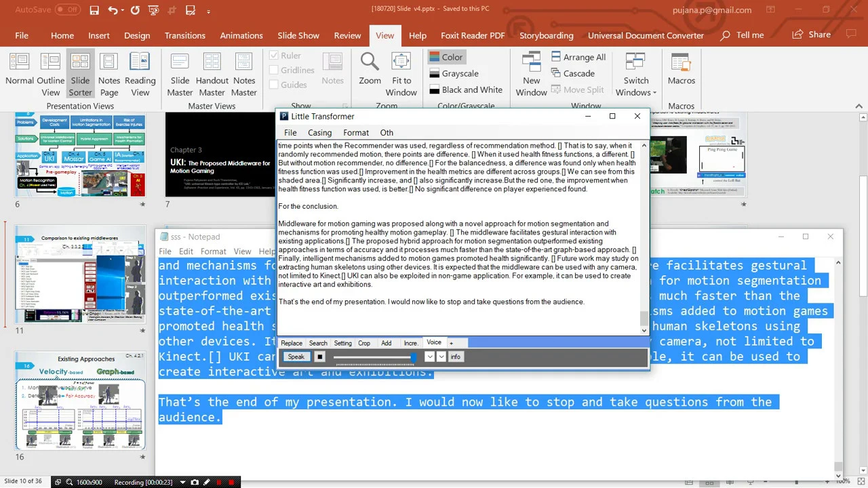Switch to the Replace tab
This screenshot has height=488, width=868.
point(292,343)
